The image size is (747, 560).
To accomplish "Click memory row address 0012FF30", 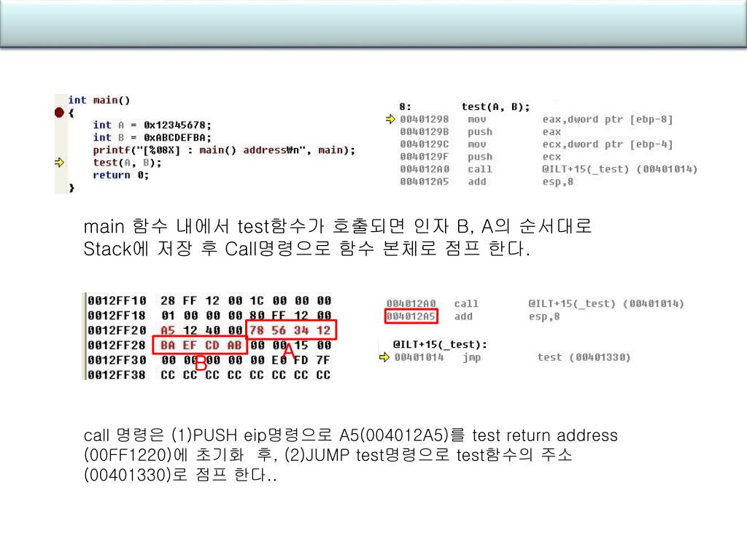I will click(x=117, y=360).
